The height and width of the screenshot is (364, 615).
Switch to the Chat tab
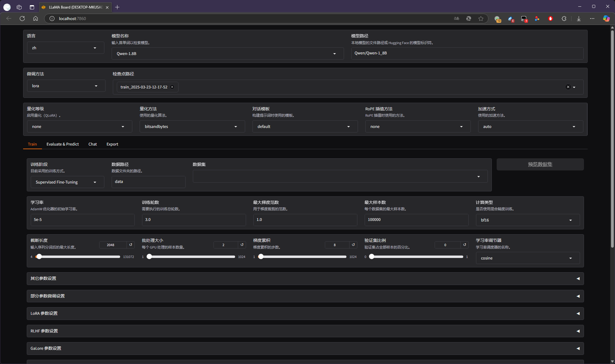coord(92,144)
